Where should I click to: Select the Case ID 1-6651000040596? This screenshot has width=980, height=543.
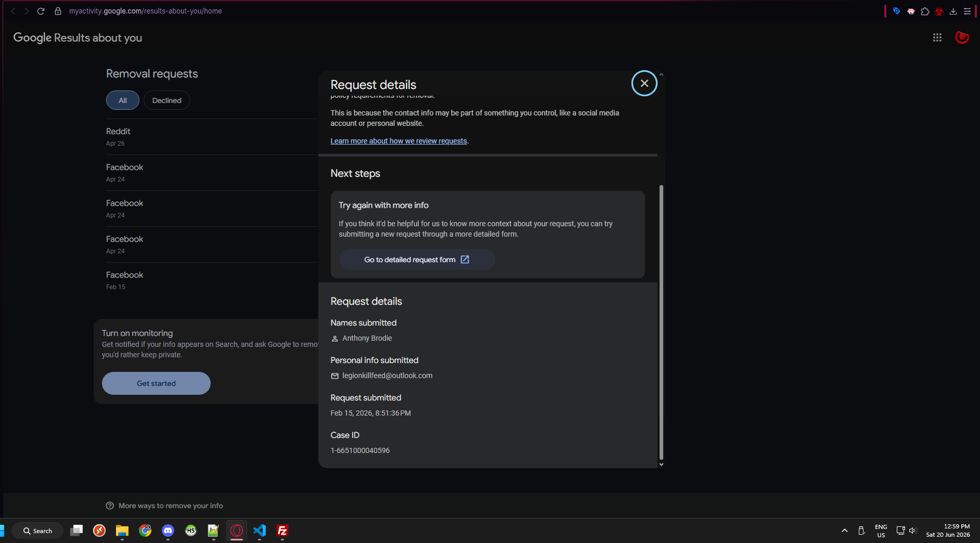point(360,450)
